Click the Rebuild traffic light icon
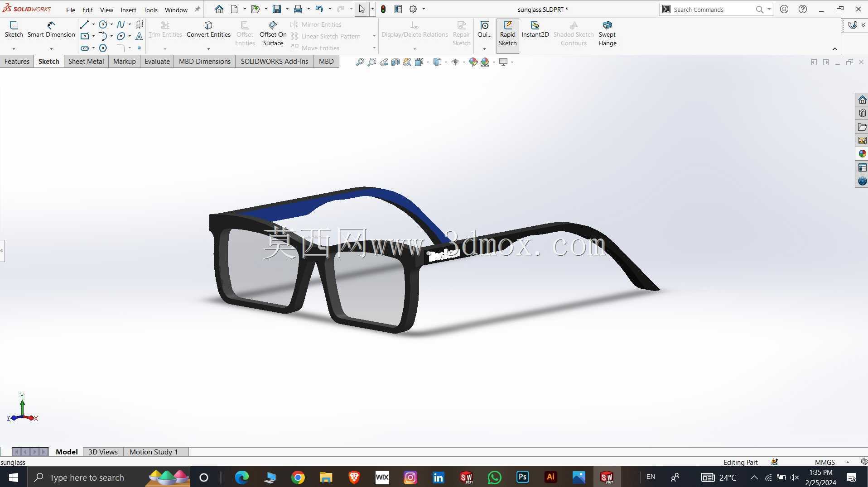This screenshot has width=868, height=487. [383, 9]
